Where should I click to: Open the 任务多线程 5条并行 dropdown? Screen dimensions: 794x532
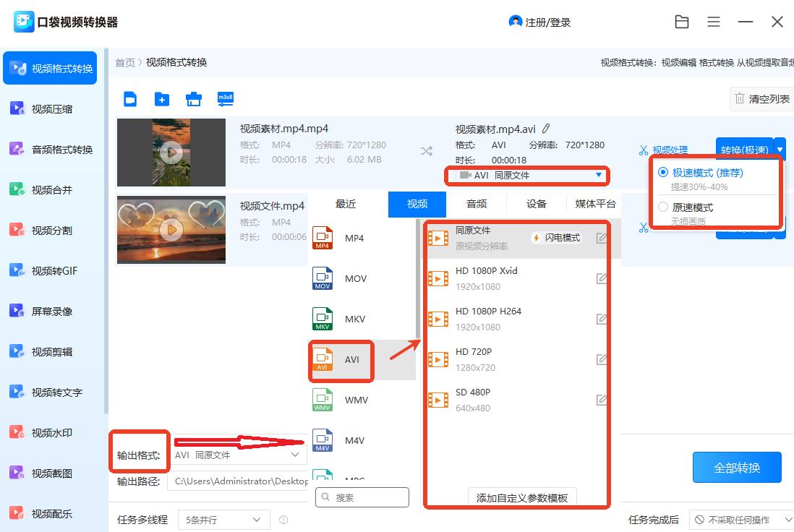coord(224,519)
